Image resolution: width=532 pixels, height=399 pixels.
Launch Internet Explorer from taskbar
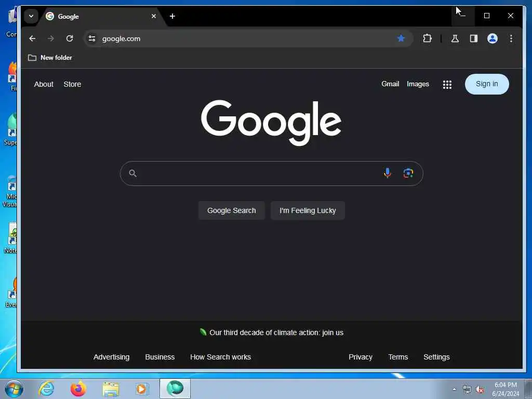point(46,389)
